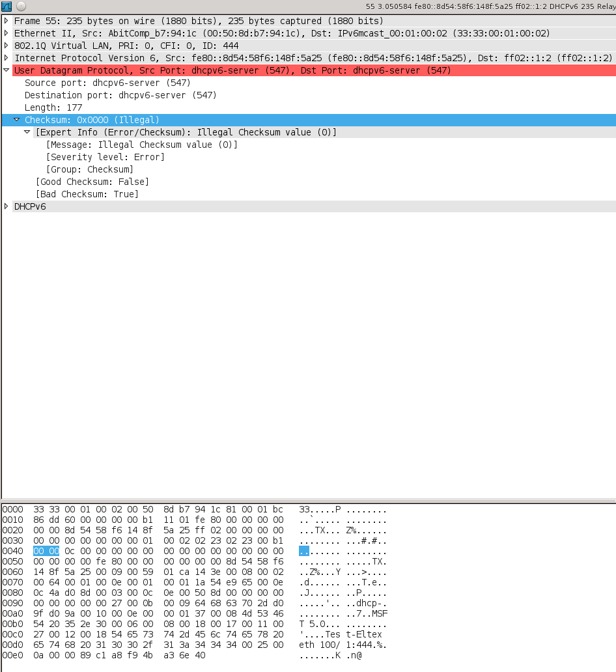Screen dimensions: 616x672
Task: Click hex offset 00c0 row label
Action: pyautogui.click(x=13, y=634)
